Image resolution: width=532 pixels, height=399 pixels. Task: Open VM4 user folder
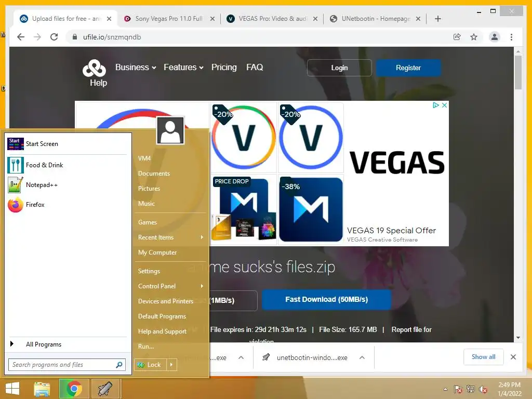144,158
